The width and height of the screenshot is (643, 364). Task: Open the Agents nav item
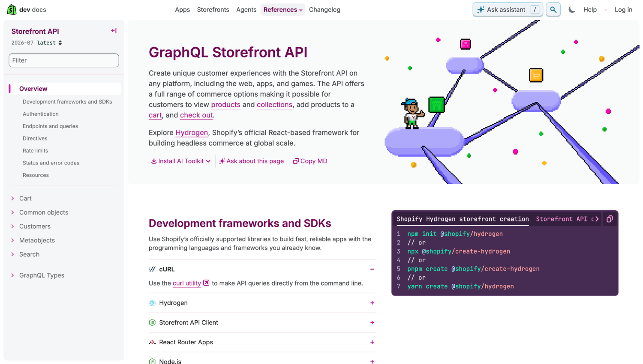point(246,9)
